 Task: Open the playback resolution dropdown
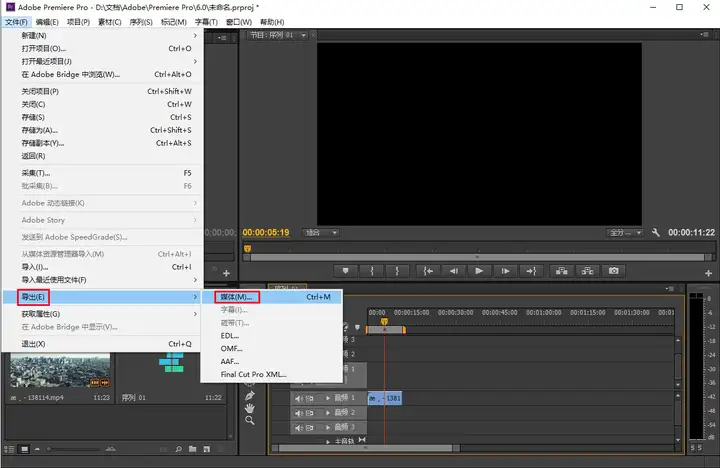click(x=624, y=233)
